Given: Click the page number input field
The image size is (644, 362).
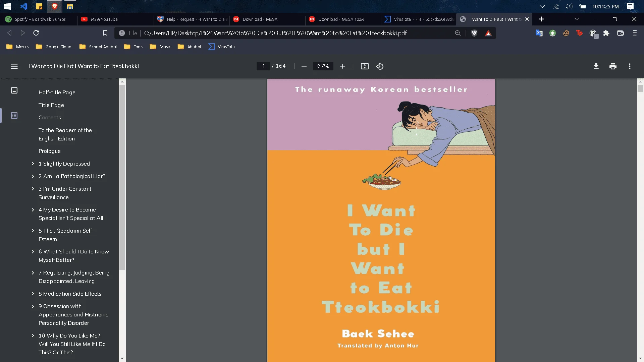Looking at the screenshot, I should [x=264, y=66].
